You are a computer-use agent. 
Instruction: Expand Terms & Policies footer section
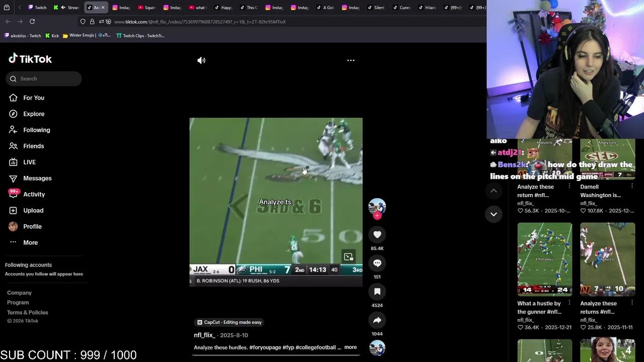(x=27, y=312)
